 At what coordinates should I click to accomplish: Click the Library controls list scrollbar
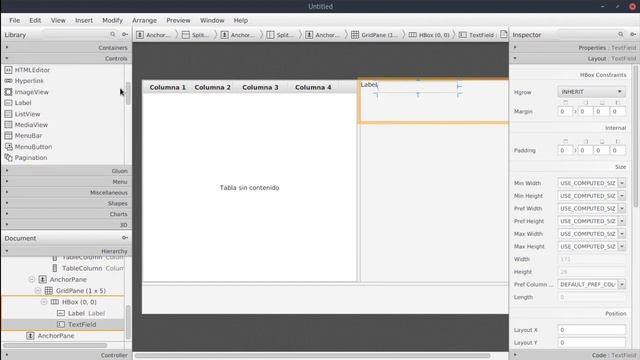click(128, 93)
